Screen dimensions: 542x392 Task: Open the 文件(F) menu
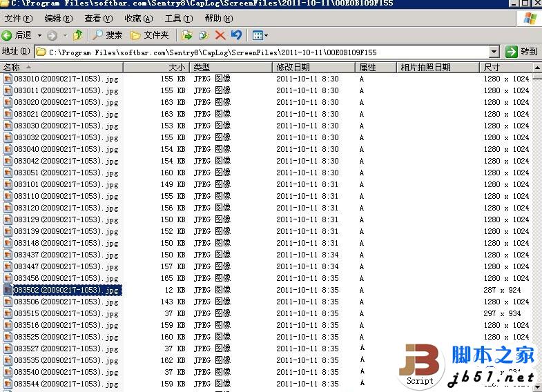click(19, 19)
